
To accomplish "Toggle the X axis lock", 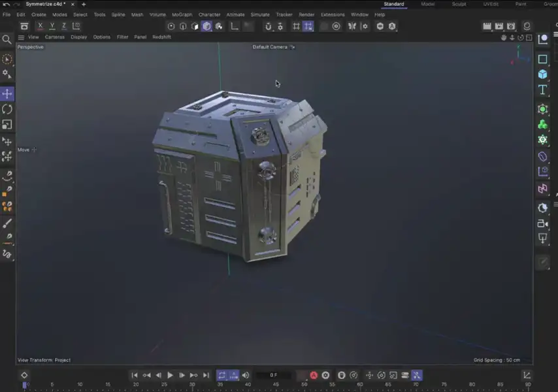I will 41,26.
